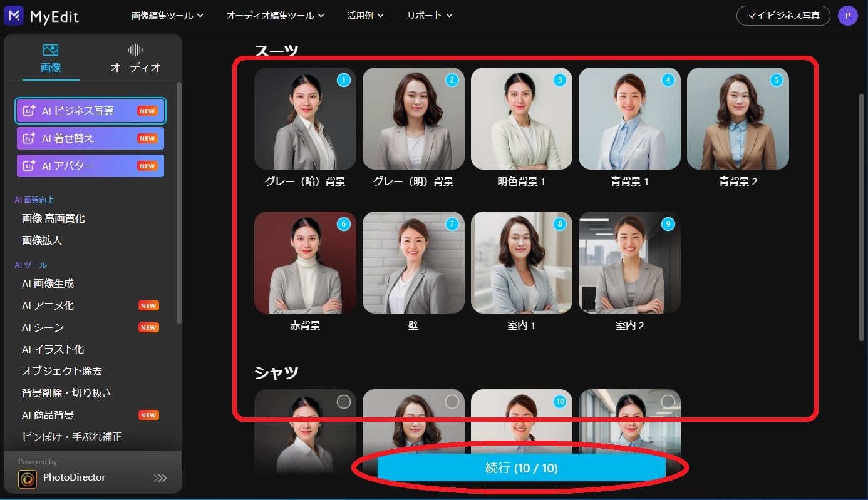
Task: Deselect the 赤背景 badge numbered 6
Action: (344, 223)
